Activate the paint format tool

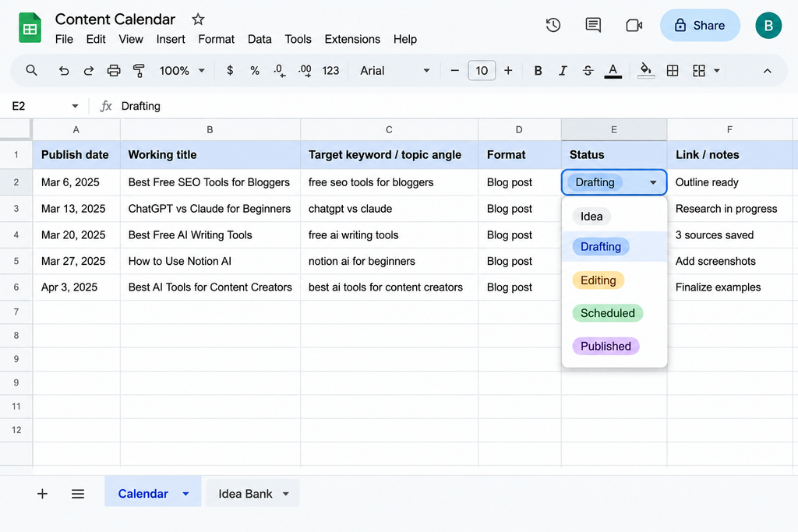139,71
